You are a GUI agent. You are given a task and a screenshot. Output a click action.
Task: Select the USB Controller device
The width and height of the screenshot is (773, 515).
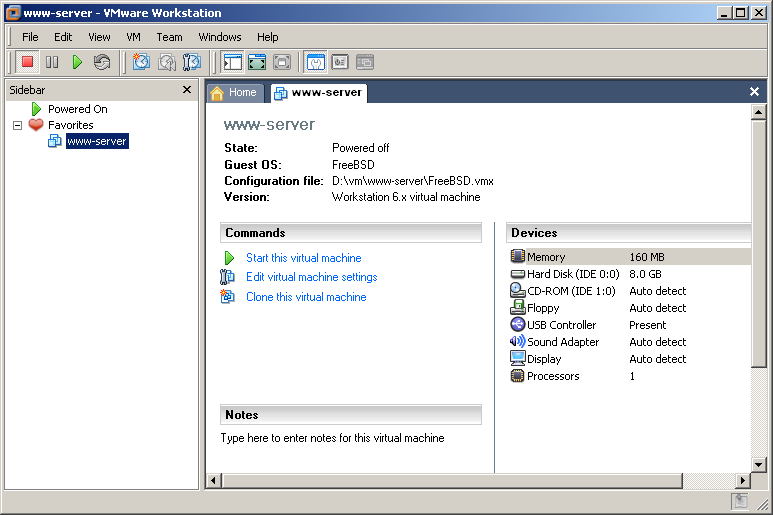630,325
